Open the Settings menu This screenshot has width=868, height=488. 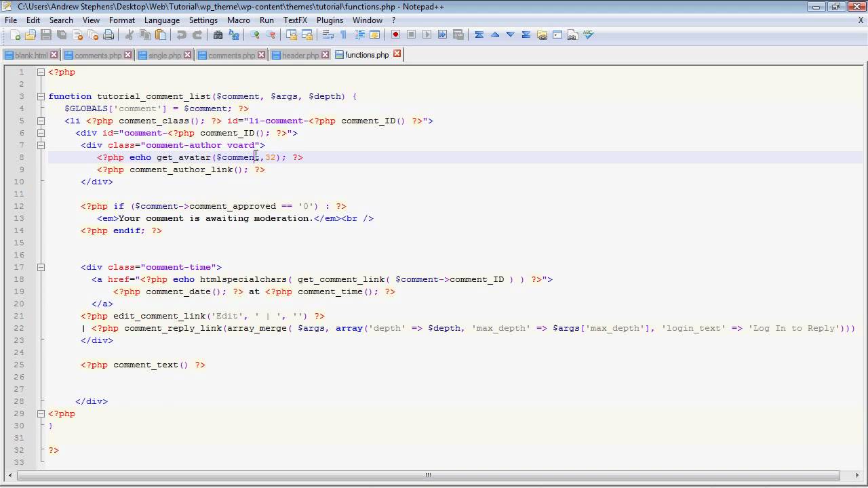click(203, 20)
